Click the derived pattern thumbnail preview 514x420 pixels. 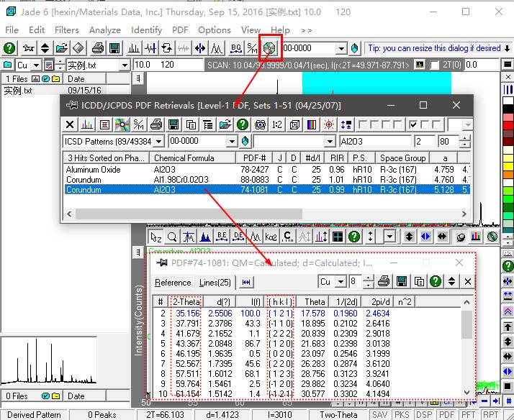(48, 361)
